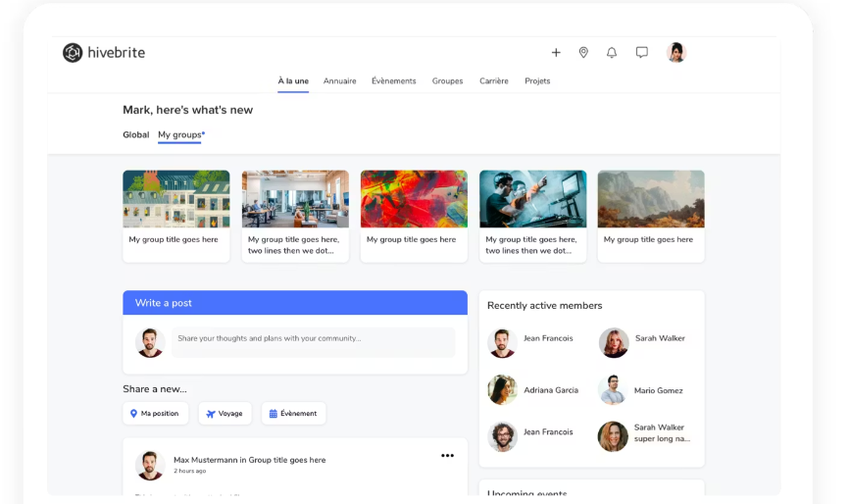This screenshot has height=504, width=850.
Task: Click Adriana Garcia's avatar photo
Action: (x=503, y=389)
